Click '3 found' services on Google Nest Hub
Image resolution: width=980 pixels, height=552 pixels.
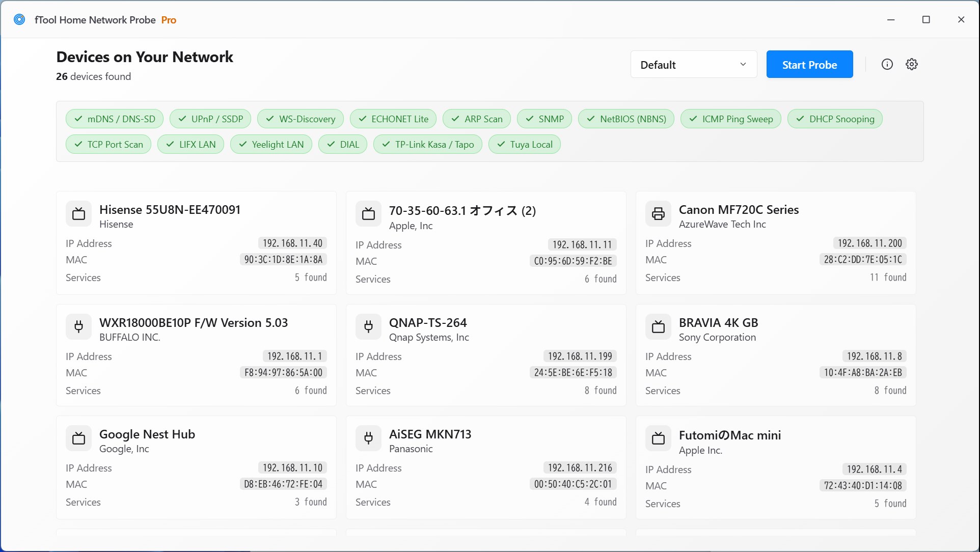[x=311, y=502]
